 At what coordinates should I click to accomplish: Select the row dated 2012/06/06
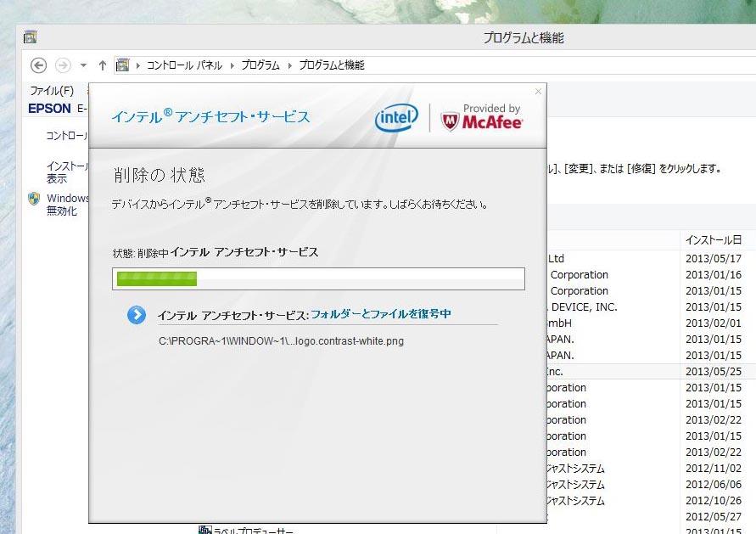point(652,485)
